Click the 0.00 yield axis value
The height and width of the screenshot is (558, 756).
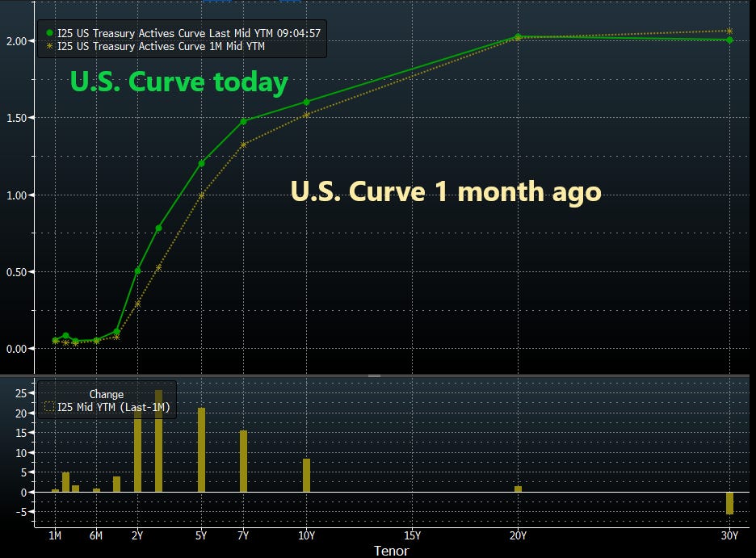pos(16,349)
